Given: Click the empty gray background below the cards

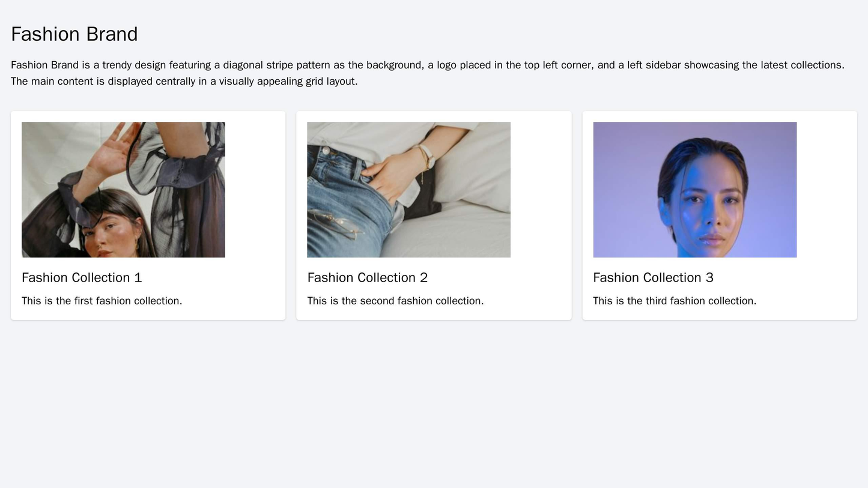Looking at the screenshot, I should coord(434,402).
